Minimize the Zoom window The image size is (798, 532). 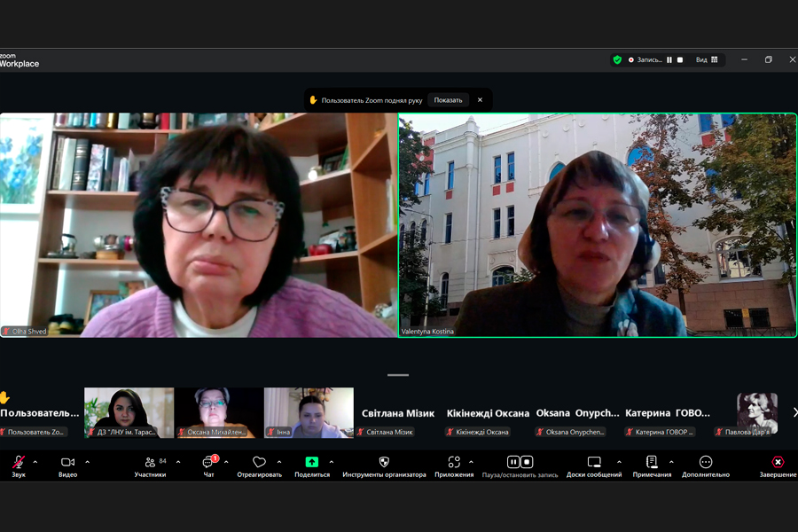pyautogui.click(x=744, y=59)
